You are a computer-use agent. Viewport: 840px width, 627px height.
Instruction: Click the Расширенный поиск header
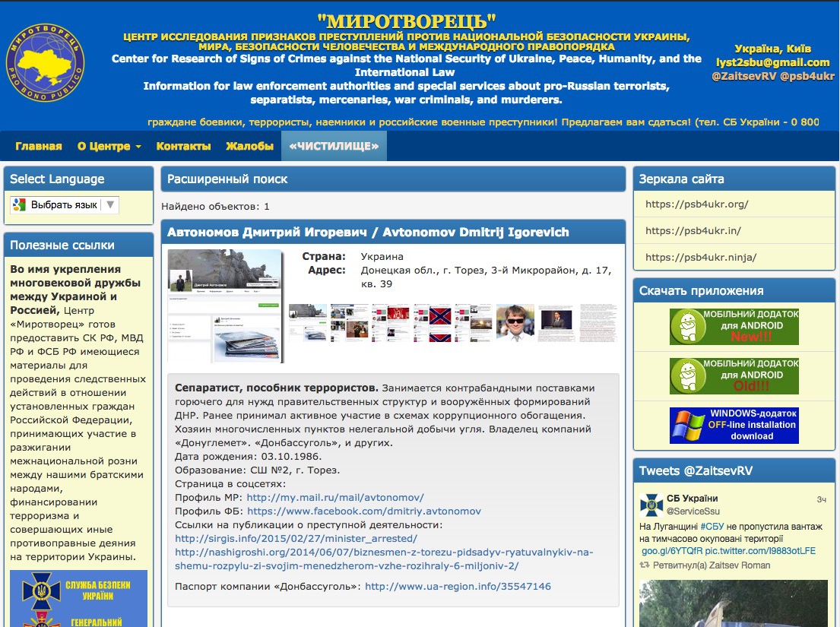click(227, 179)
